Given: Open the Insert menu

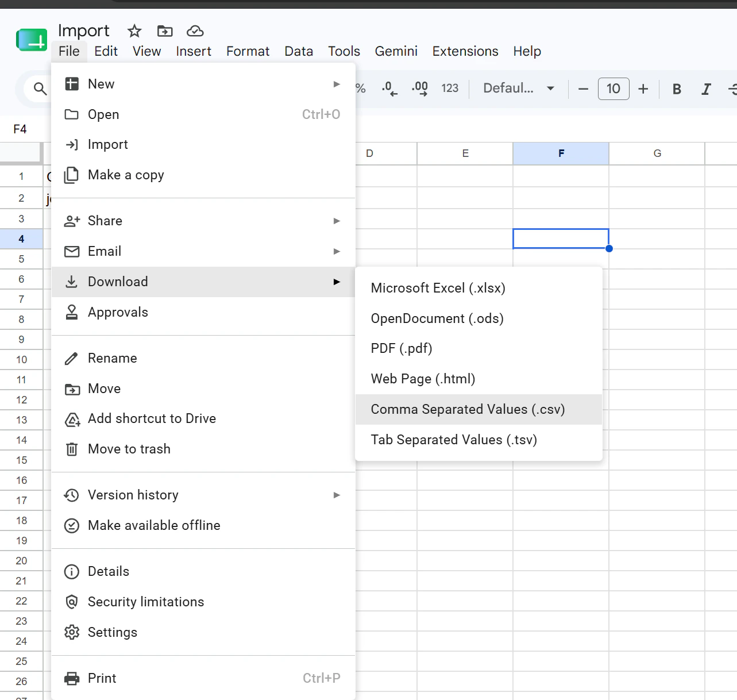Looking at the screenshot, I should click(194, 51).
